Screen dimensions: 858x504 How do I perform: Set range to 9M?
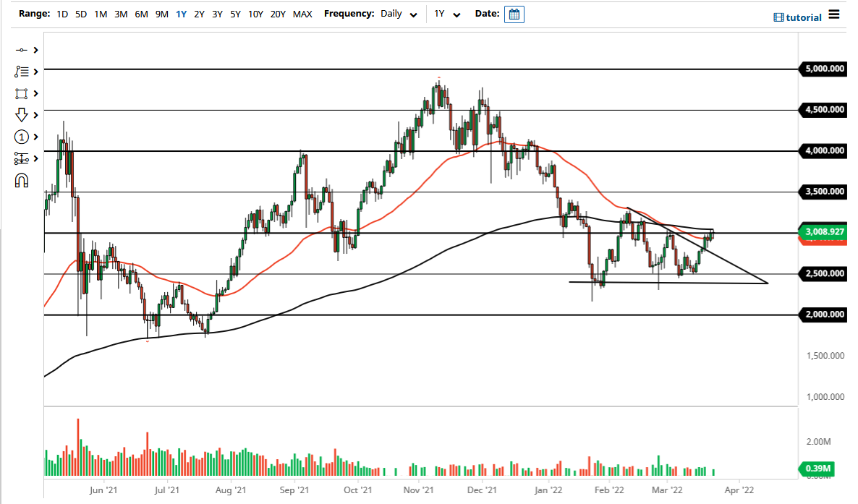click(161, 14)
